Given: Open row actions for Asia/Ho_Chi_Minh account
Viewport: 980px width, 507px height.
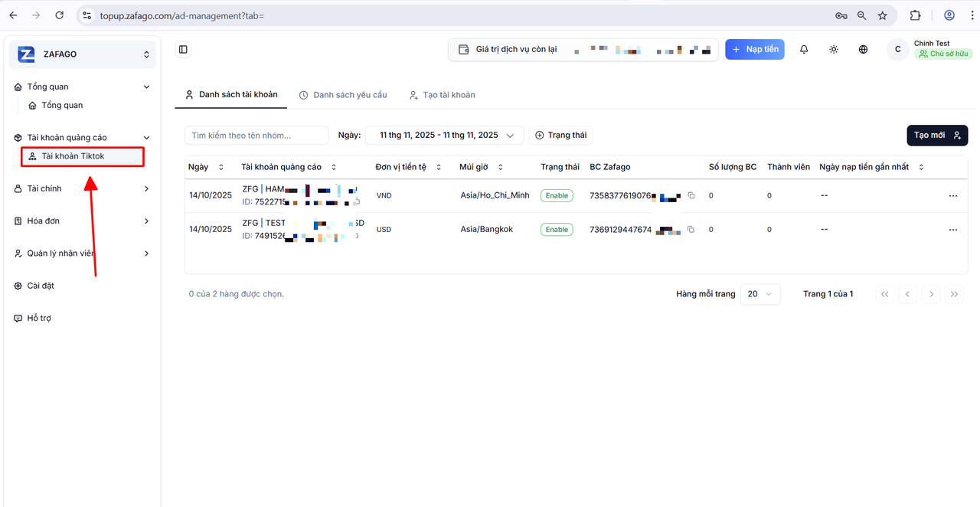Looking at the screenshot, I should [x=952, y=196].
